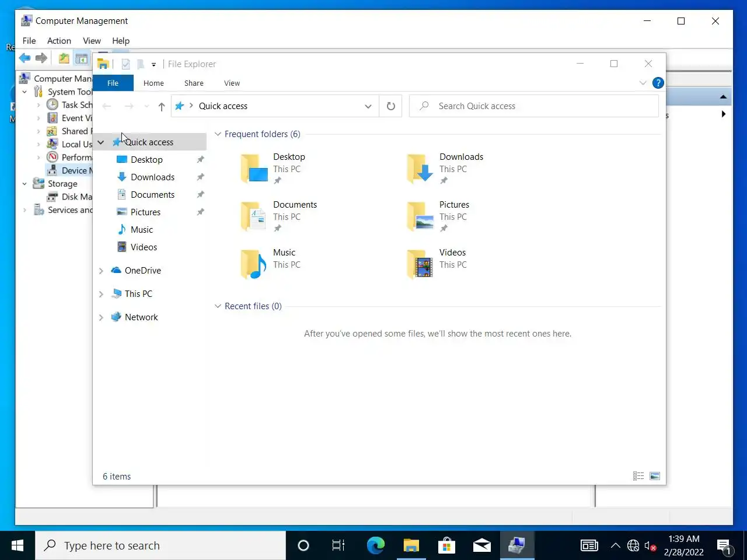This screenshot has height=560, width=747.
Task: Refresh the Quick access view
Action: point(391,106)
